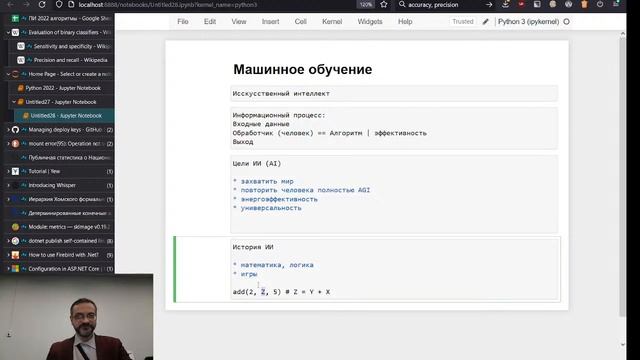640x360 pixels.
Task: Expand the dotnet publish tab group
Action: pyautogui.click(x=8, y=241)
